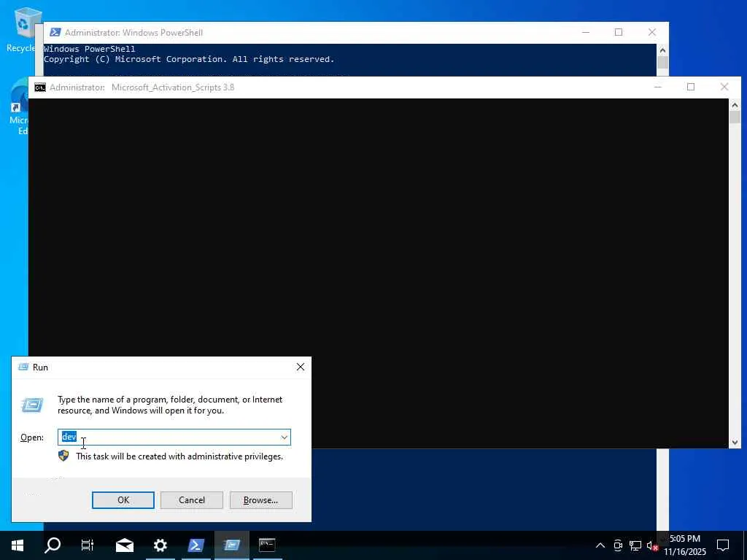Click the Meet Now tray icon
Image resolution: width=747 pixels, height=560 pixels.
pyautogui.click(x=618, y=545)
